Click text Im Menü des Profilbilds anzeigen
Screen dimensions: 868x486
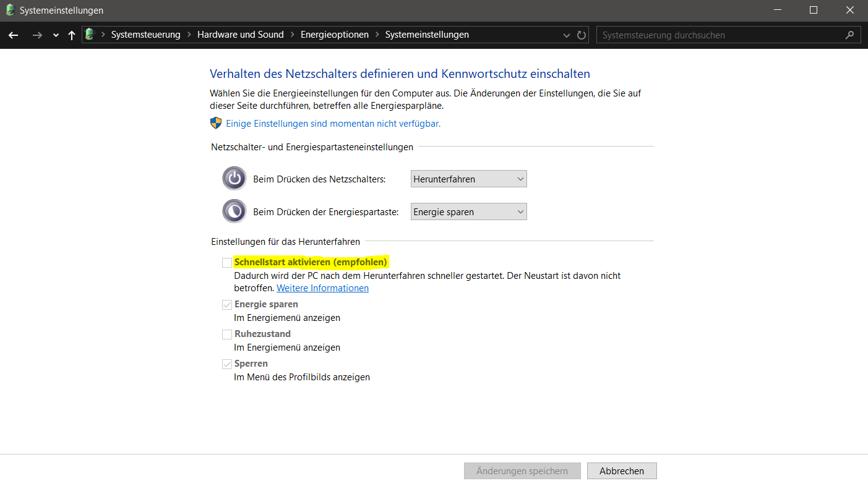pyautogui.click(x=302, y=377)
